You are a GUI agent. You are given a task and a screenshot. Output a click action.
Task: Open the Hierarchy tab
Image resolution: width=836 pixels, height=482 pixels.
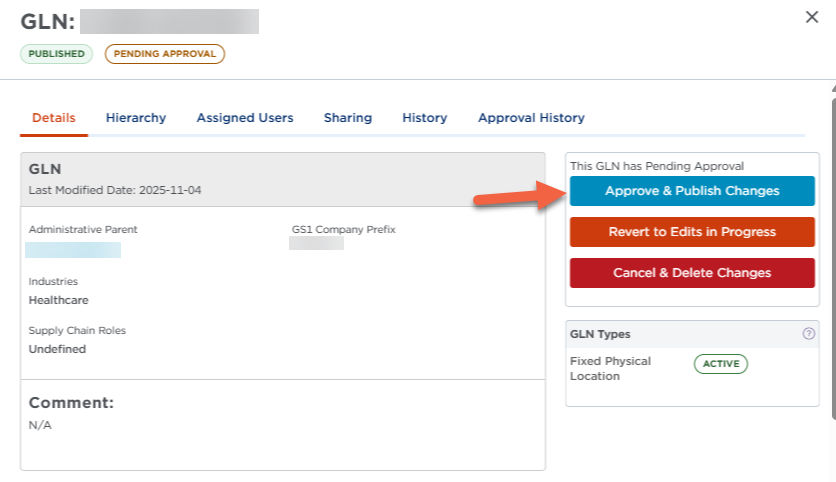pos(136,118)
